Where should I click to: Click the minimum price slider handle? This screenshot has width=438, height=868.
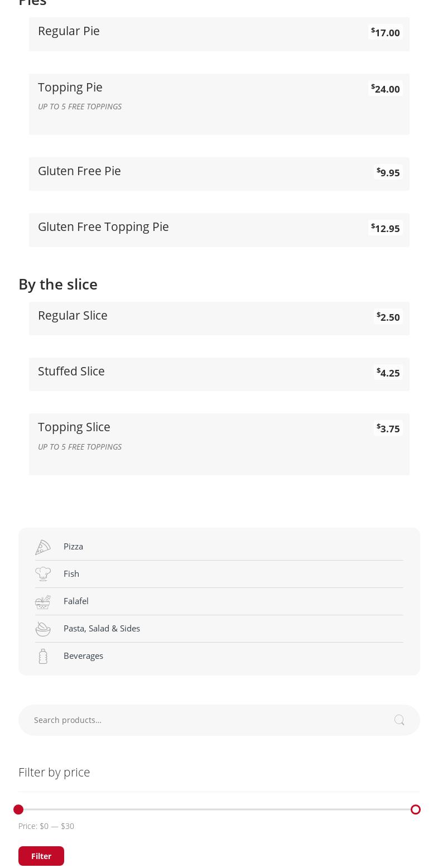[18, 809]
